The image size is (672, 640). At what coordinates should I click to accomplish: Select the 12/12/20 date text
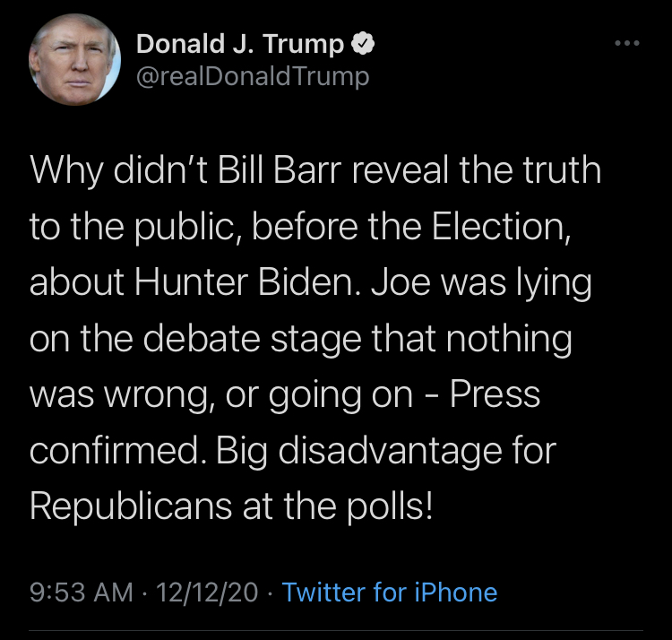tap(207, 592)
